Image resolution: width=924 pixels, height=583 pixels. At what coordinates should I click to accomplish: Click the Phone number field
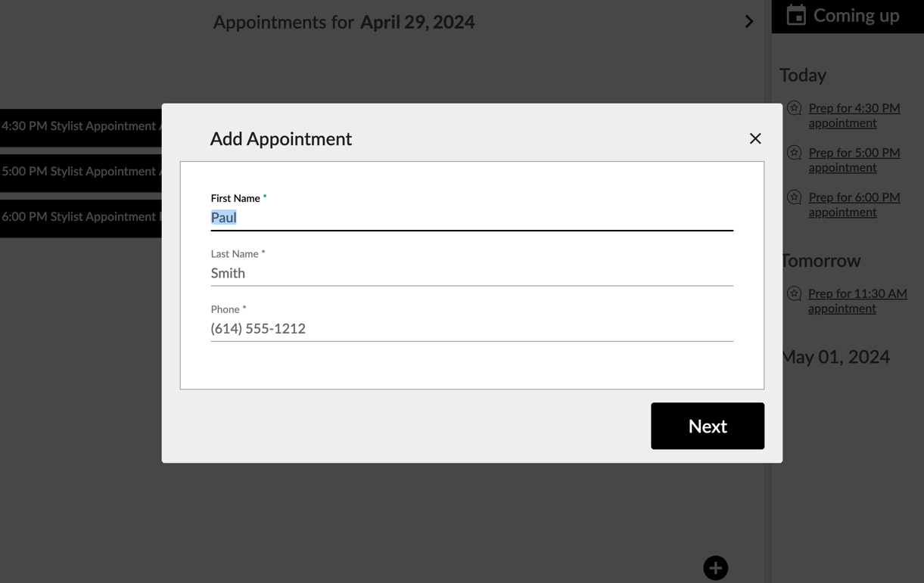pos(471,328)
